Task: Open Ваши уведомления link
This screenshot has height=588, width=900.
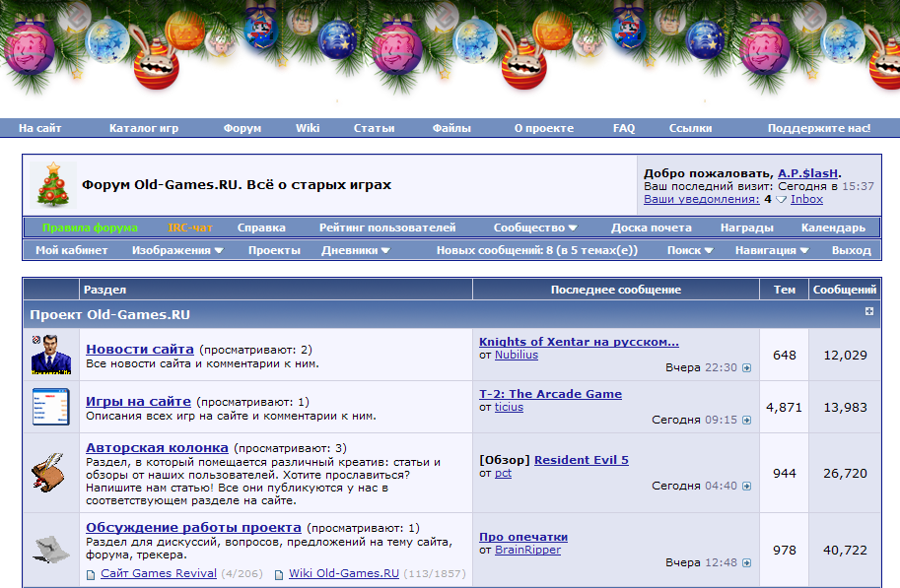Action: click(702, 199)
